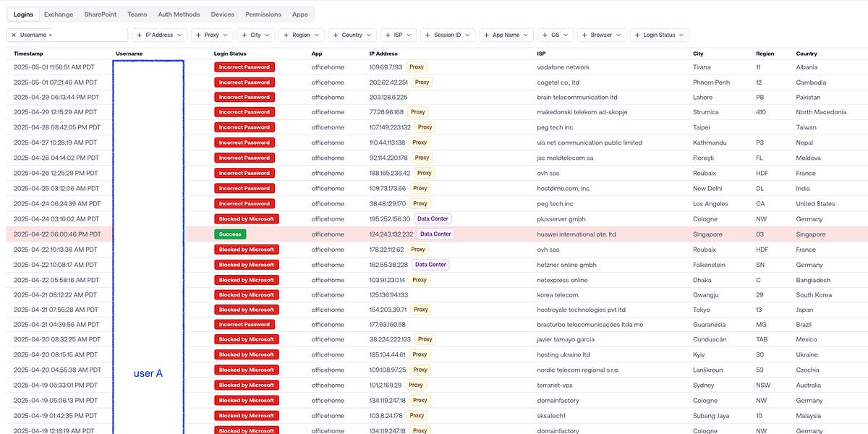This screenshot has width=868, height=434.
Task: Click the Data Center tag beside 124.243.132.232
Action: click(x=435, y=234)
